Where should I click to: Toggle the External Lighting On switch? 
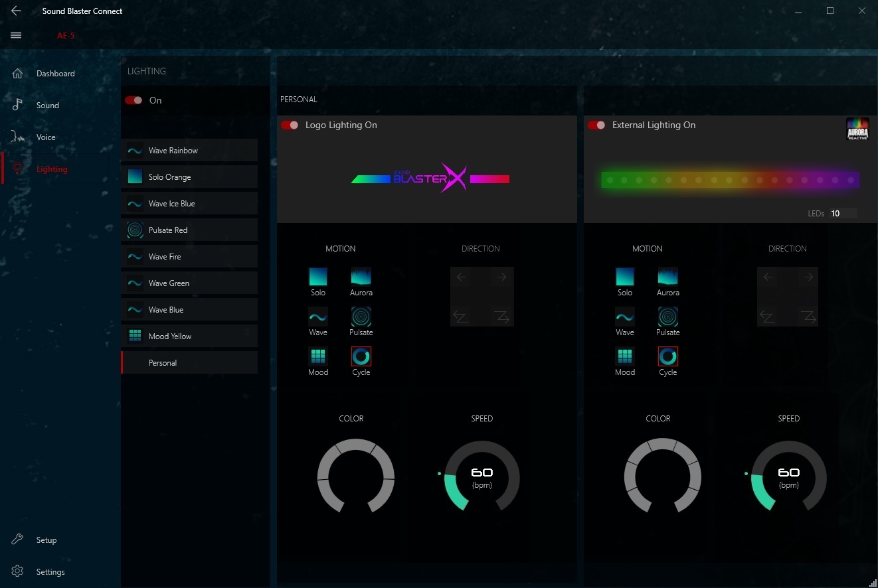[596, 125]
